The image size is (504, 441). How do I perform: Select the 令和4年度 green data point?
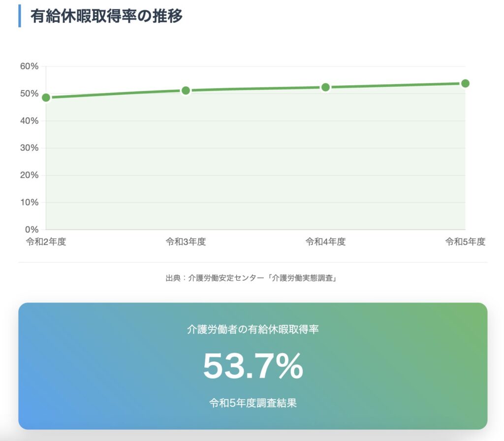[x=326, y=87]
